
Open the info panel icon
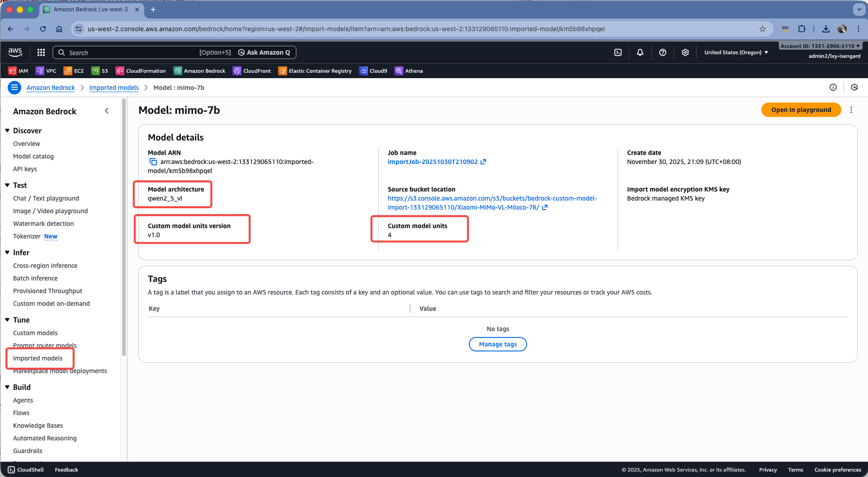(833, 88)
